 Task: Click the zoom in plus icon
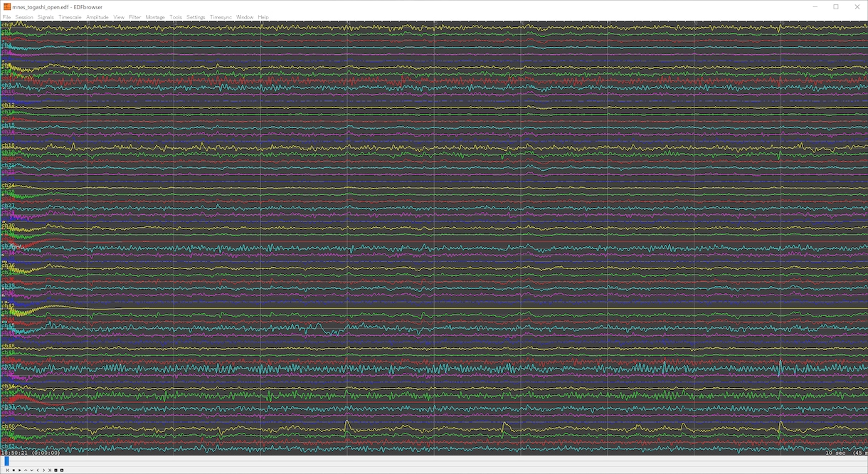coord(55,470)
